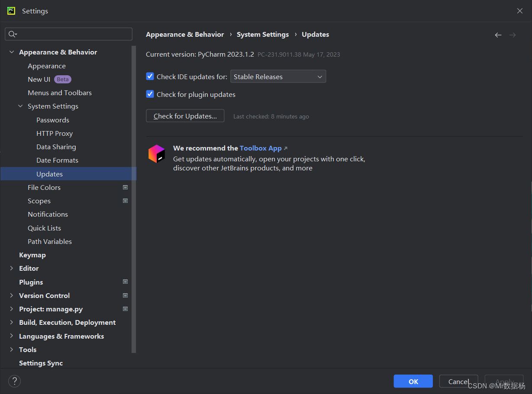Expand the Editor section
This screenshot has width=532, height=394.
[11, 269]
